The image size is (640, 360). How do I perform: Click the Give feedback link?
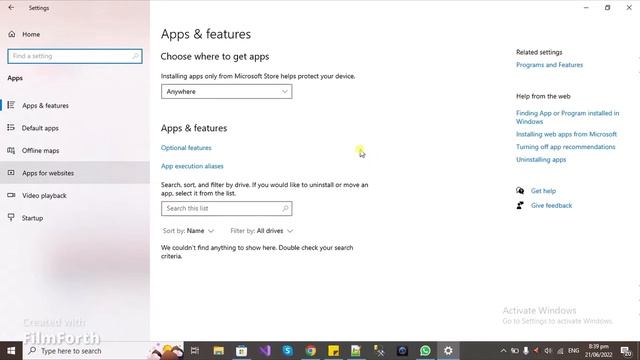point(551,206)
